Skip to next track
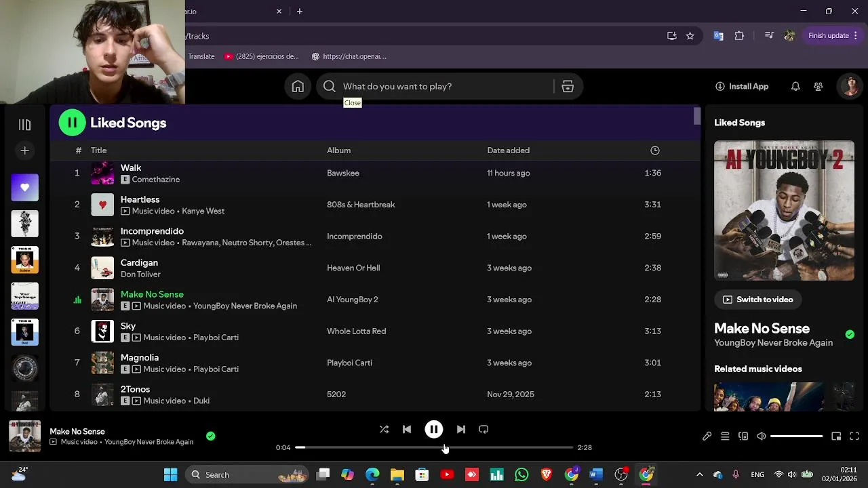868x488 pixels. (460, 429)
